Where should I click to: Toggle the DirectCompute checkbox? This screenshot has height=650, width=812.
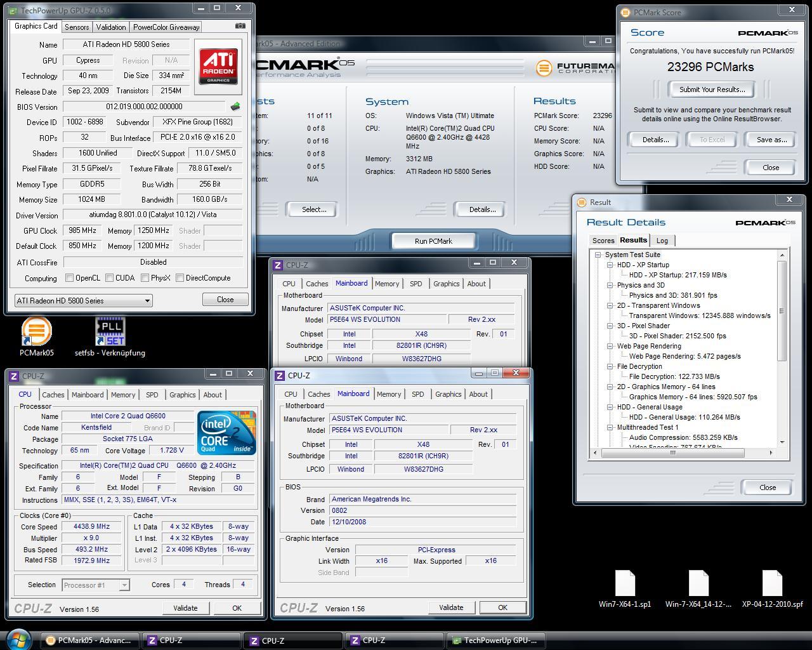(180, 278)
